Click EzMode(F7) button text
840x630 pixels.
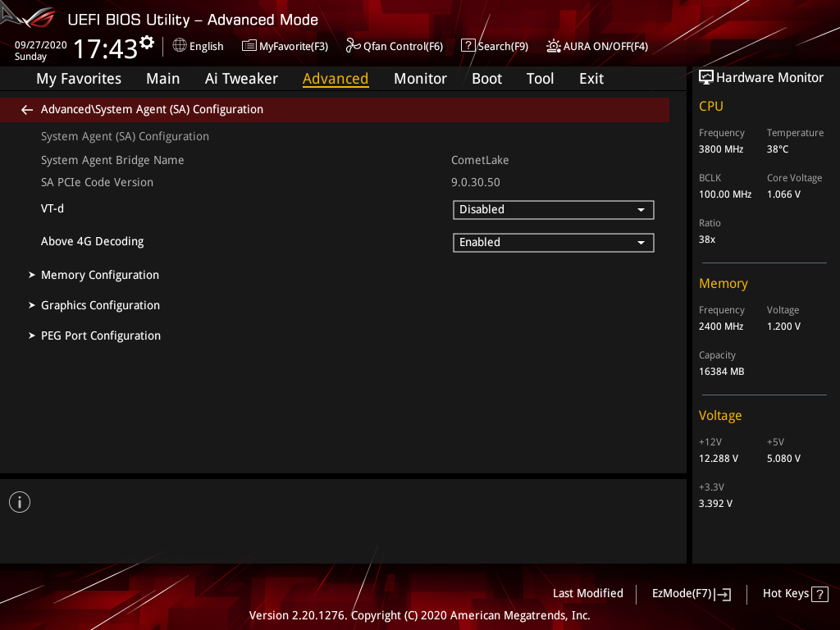(682, 594)
